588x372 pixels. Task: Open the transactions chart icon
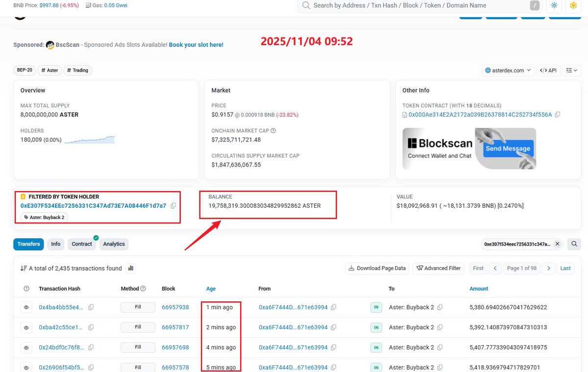click(130, 268)
